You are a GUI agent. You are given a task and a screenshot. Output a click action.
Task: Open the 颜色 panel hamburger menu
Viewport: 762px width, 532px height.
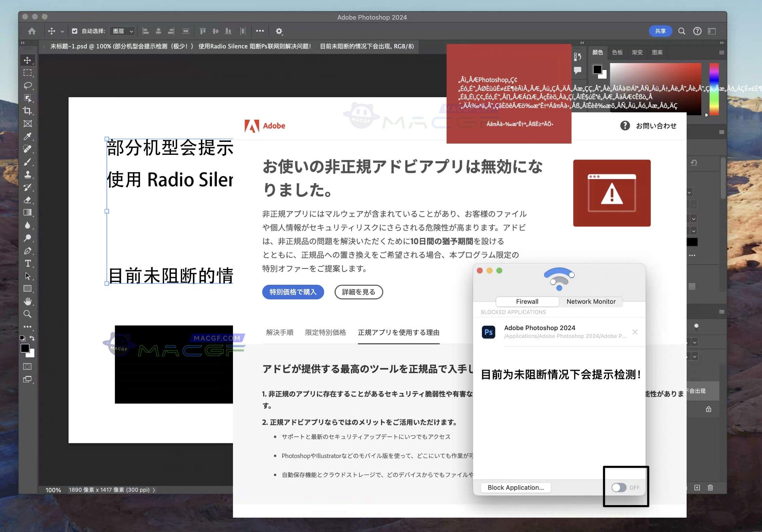tap(722, 52)
